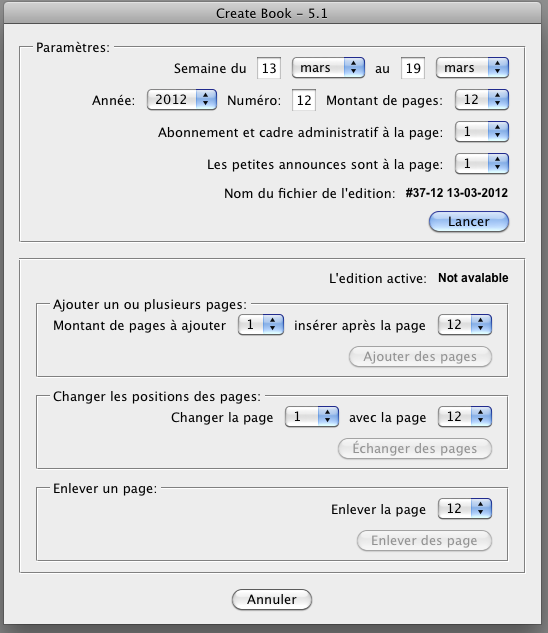Open the Montant de pages à ajouter dropdown
This screenshot has width=548, height=633.
[x=261, y=325]
